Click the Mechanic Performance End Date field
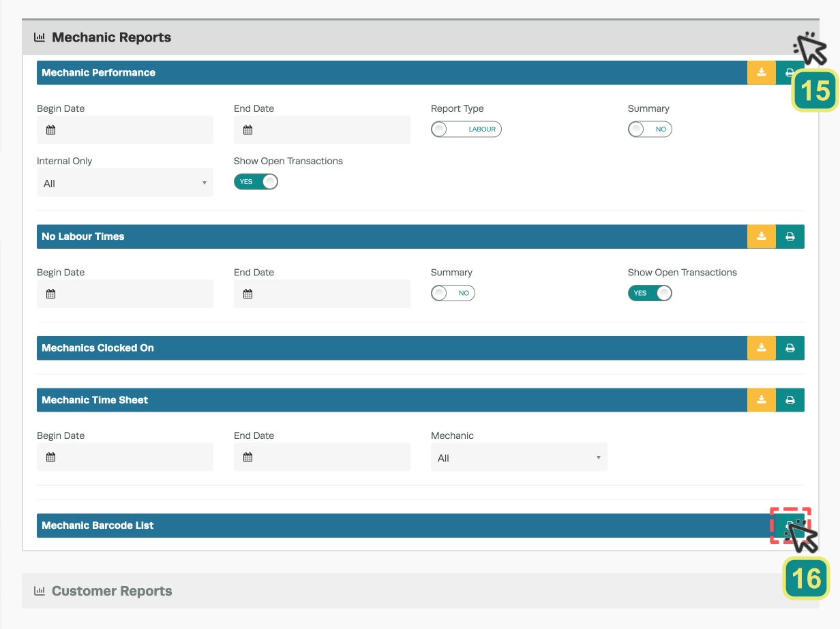 click(322, 129)
